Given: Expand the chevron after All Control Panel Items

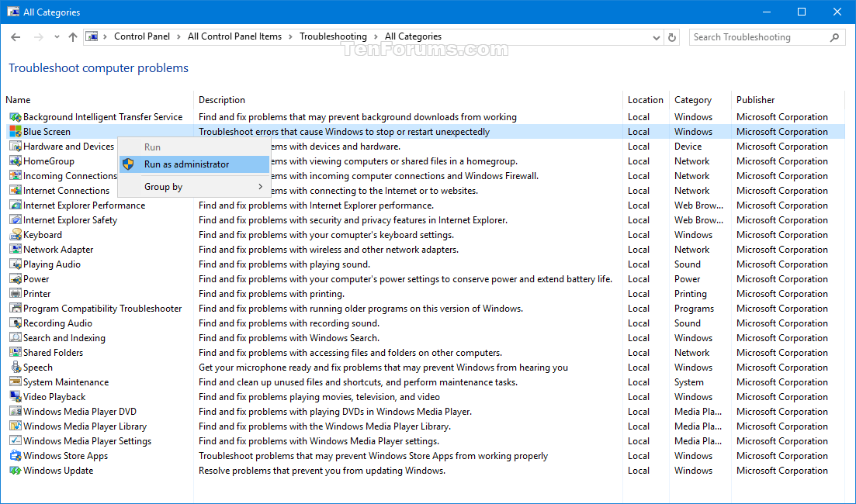Looking at the screenshot, I should coord(291,36).
